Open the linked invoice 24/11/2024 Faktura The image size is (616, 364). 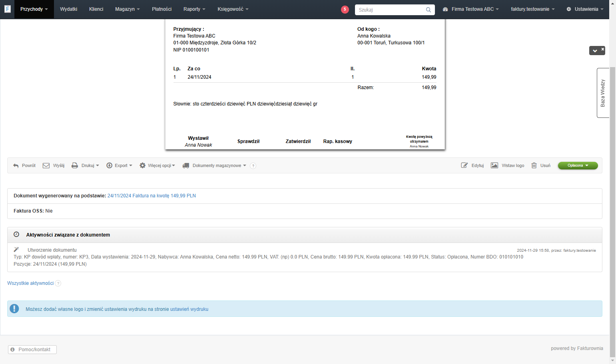pos(152,196)
